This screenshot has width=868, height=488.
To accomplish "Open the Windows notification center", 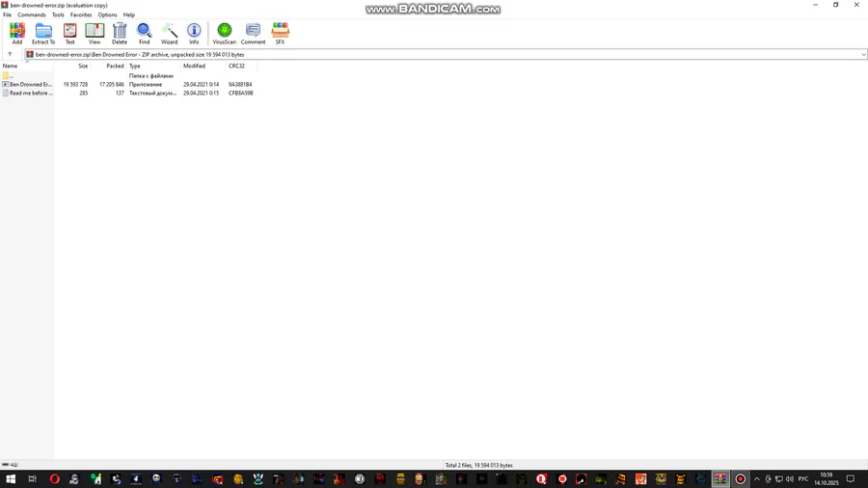I will pos(851,479).
